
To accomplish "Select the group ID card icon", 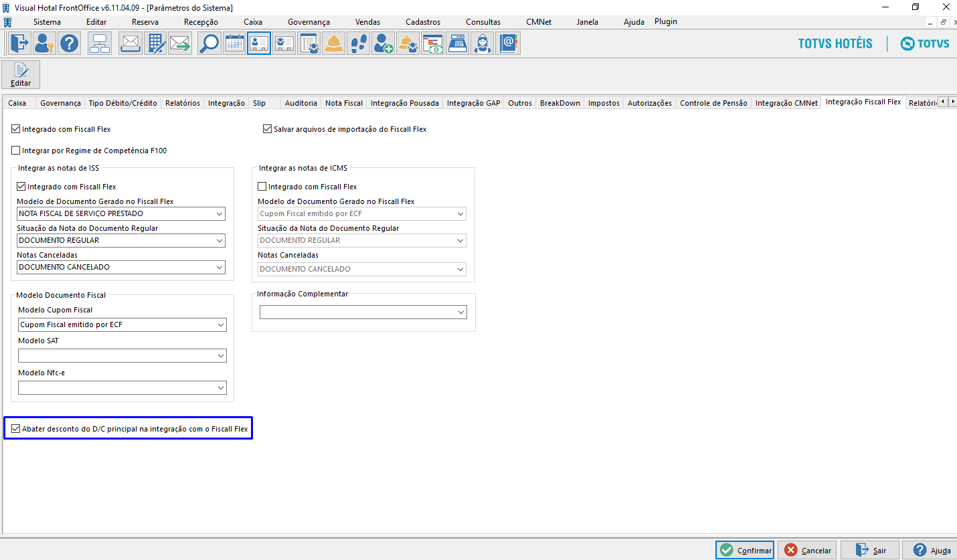I will click(284, 43).
